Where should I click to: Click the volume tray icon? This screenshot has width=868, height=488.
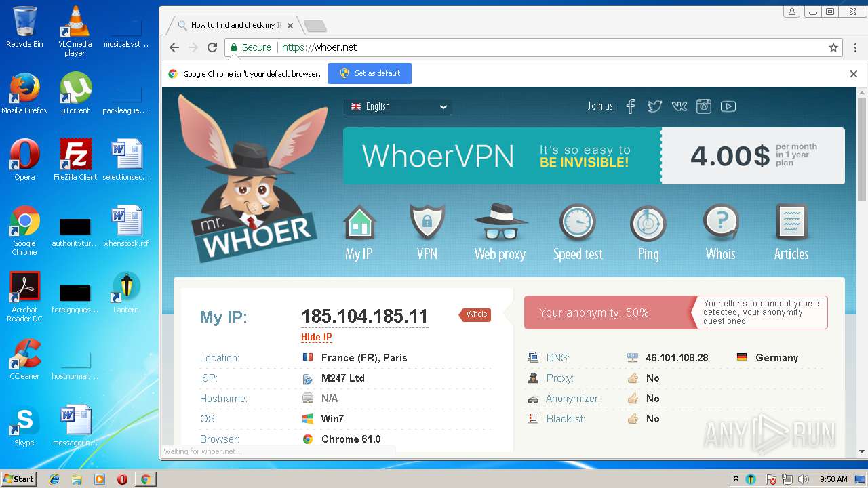point(804,479)
